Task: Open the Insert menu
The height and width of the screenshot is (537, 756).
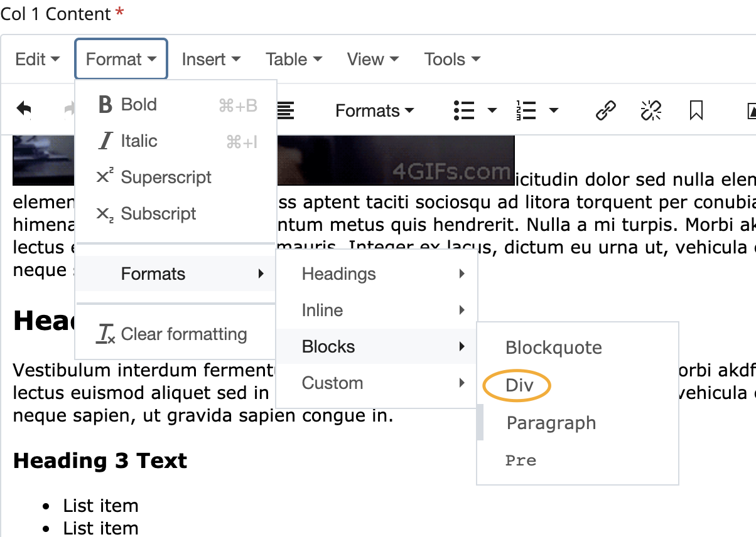Action: pyautogui.click(x=211, y=60)
